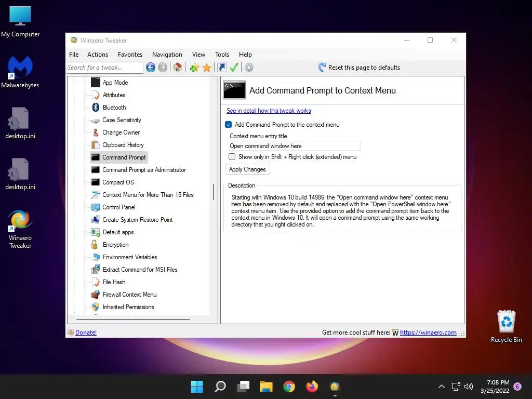Click the Firewall Context Menu icon
The height and width of the screenshot is (399, 532).
click(96, 295)
